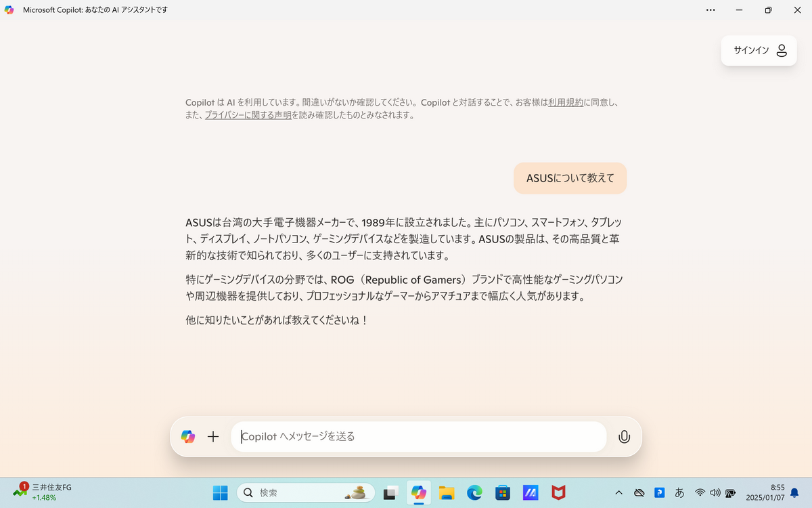812x508 pixels.
Task: Click the paragraph mentioning ROG（Republic of Gamers）
Action: 404,288
